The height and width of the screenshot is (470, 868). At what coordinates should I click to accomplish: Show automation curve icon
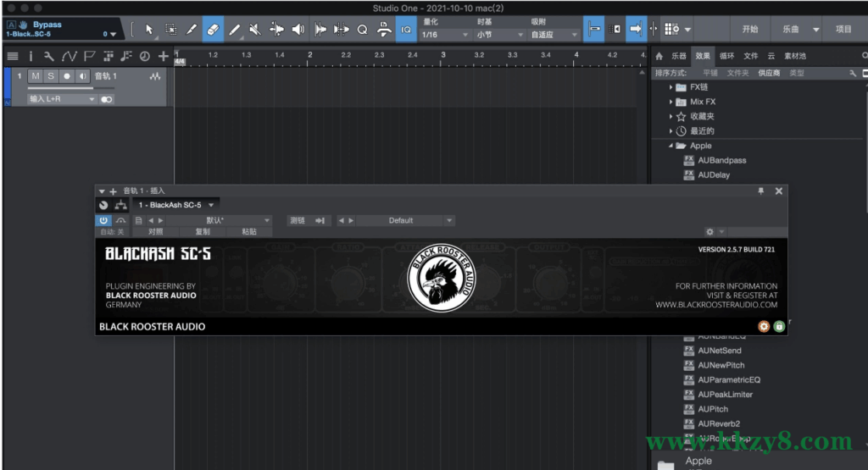(70, 56)
